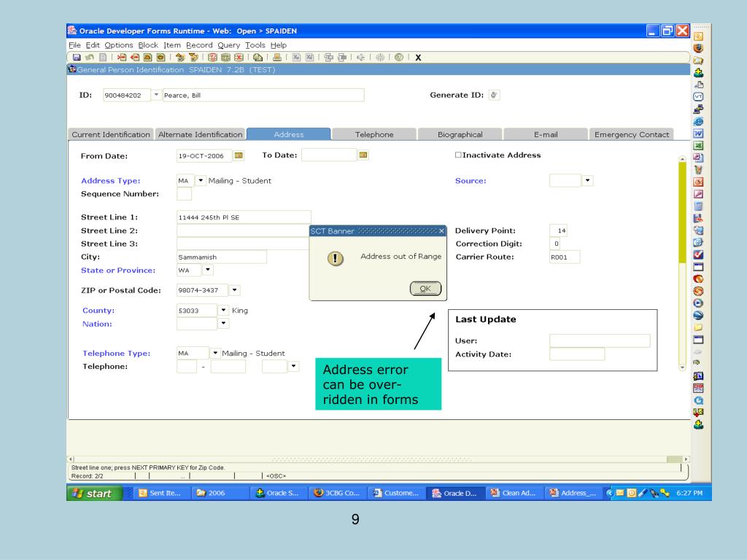Open the To Date calendar icon
The height and width of the screenshot is (560, 747).
coord(363,155)
